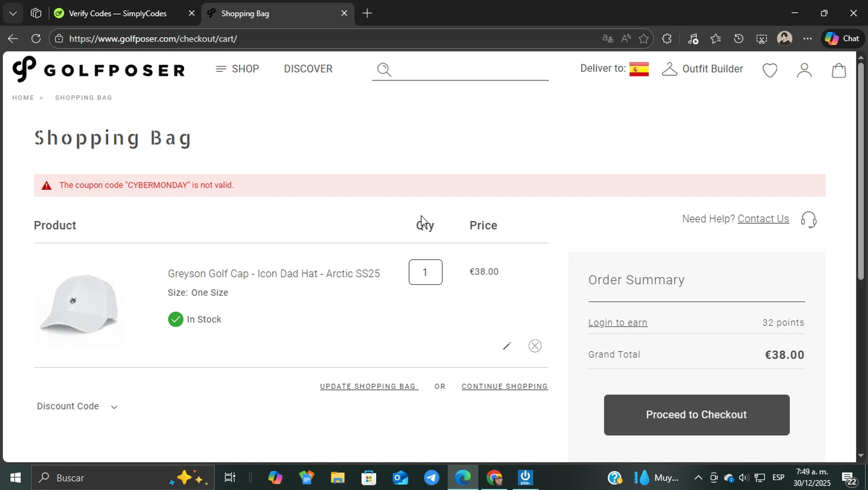The width and height of the screenshot is (868, 490).
Task: Open the Greyson Golf Cap product thumbnail
Action: coord(79,304)
